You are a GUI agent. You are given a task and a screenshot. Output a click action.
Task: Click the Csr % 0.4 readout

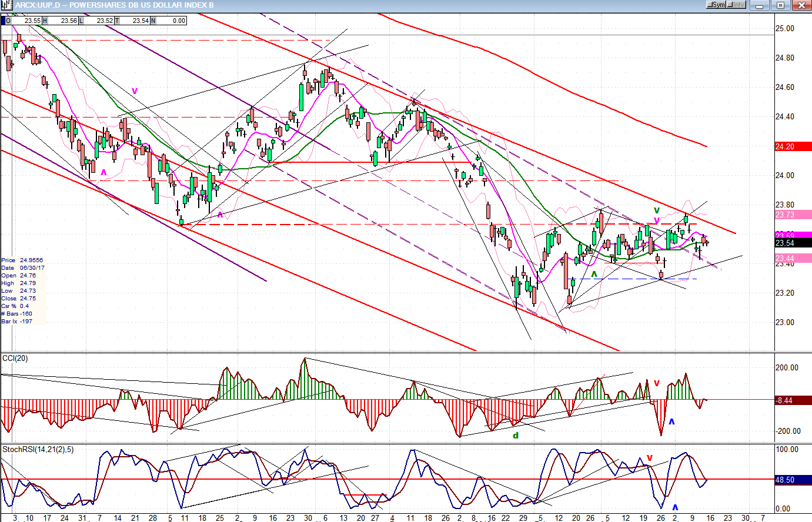click(15, 306)
